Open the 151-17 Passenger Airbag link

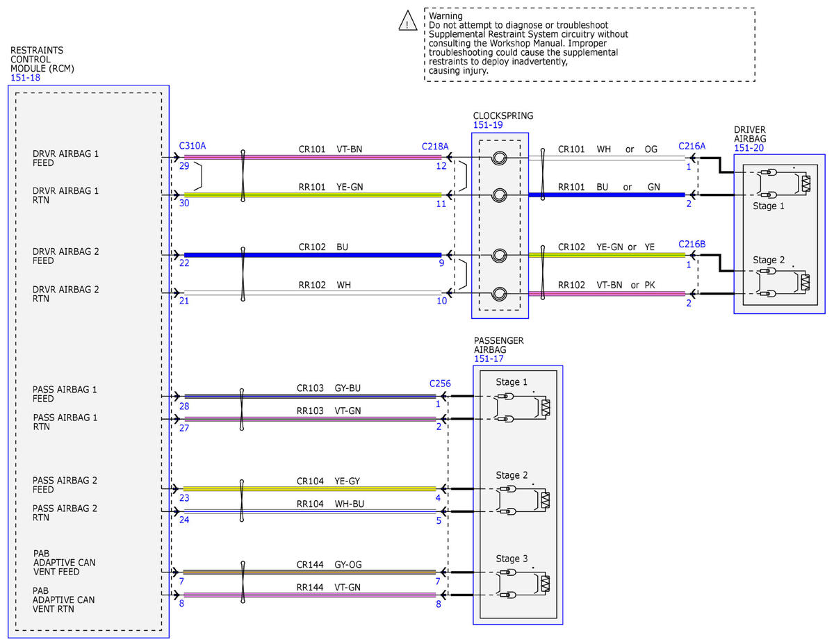tap(489, 358)
